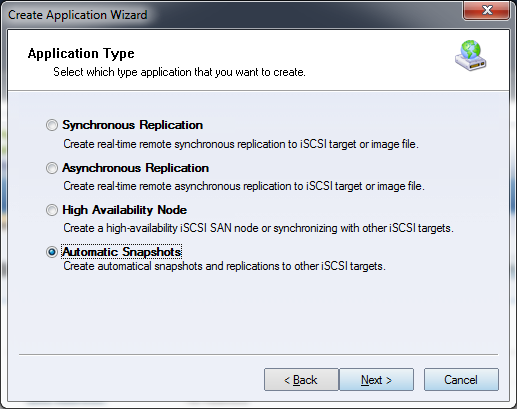
Task: Click the "High Availability Node" bold label
Action: 125,210
